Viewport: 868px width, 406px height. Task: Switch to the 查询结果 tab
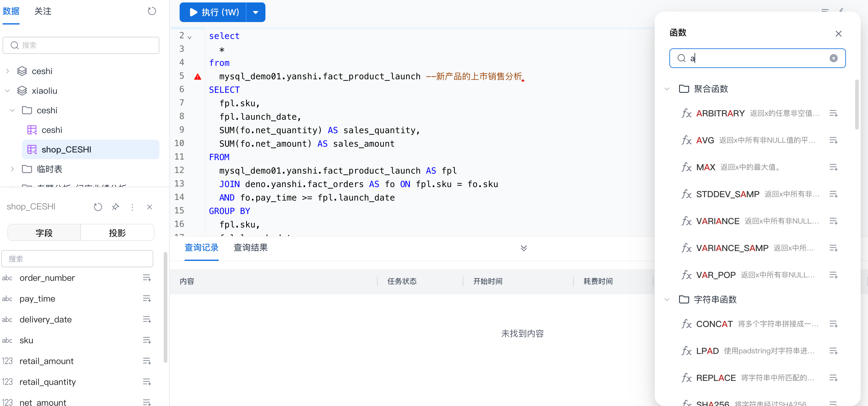[250, 248]
